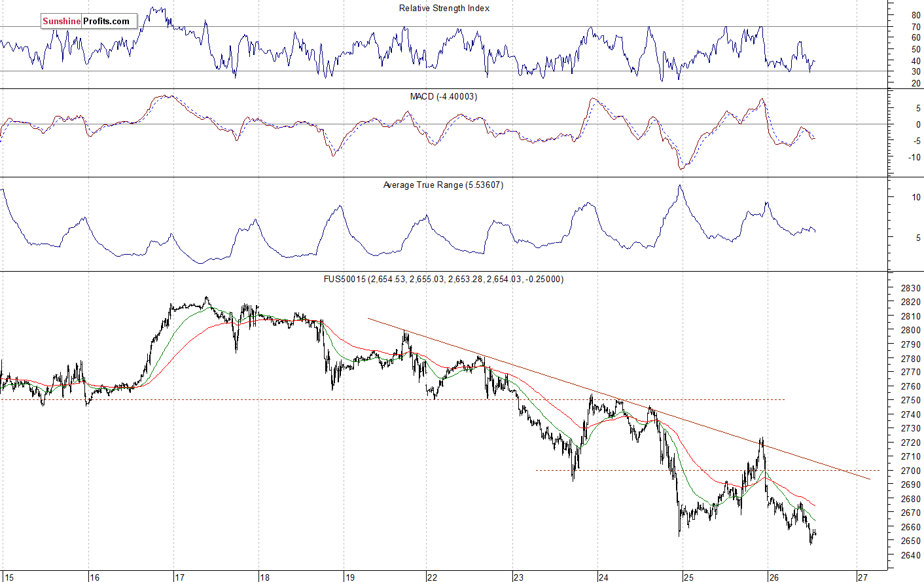
Task: Click date label 25 on time axis
Action: coord(688,577)
